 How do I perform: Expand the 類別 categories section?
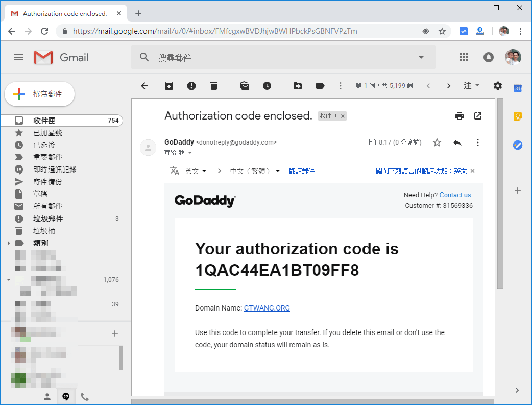click(9, 243)
